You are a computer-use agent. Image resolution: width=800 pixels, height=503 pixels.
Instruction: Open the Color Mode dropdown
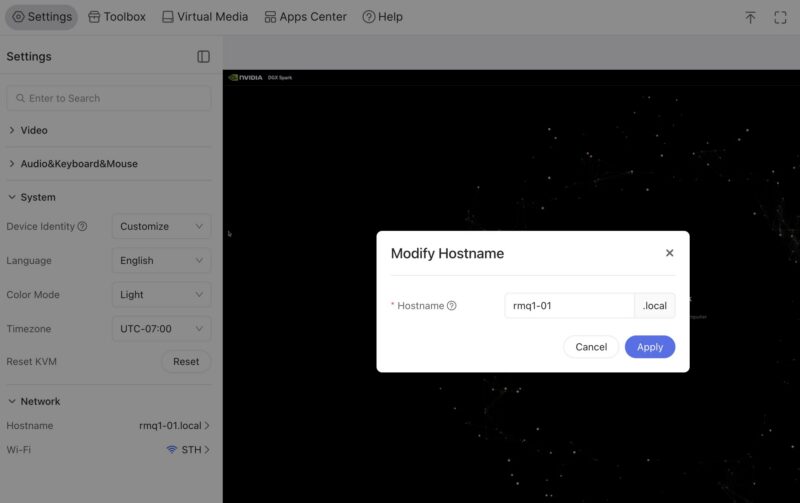pos(161,294)
